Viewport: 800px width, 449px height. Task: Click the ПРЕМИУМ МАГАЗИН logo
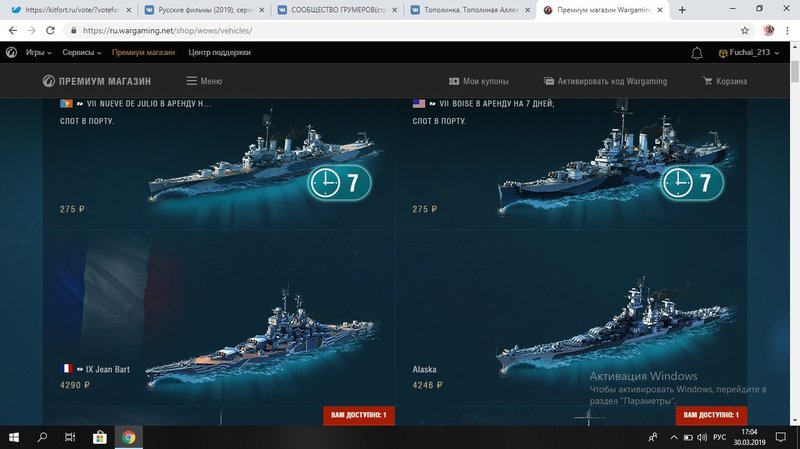coord(97,81)
